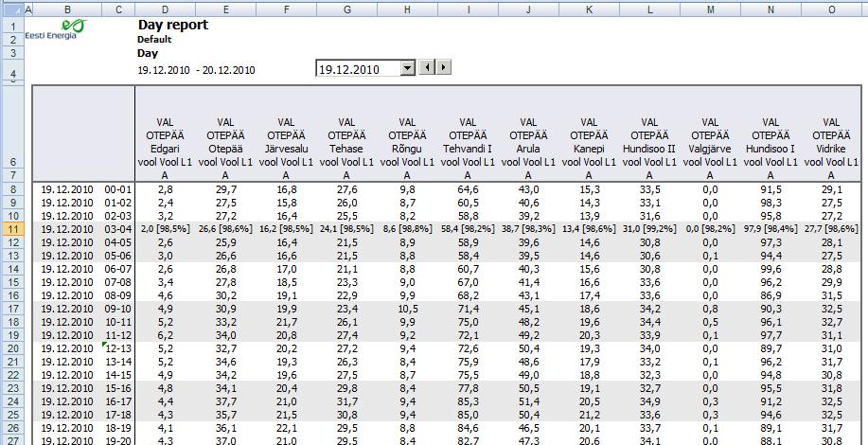This screenshot has height=445, width=868.
Task: Select column J header
Action: (528, 10)
